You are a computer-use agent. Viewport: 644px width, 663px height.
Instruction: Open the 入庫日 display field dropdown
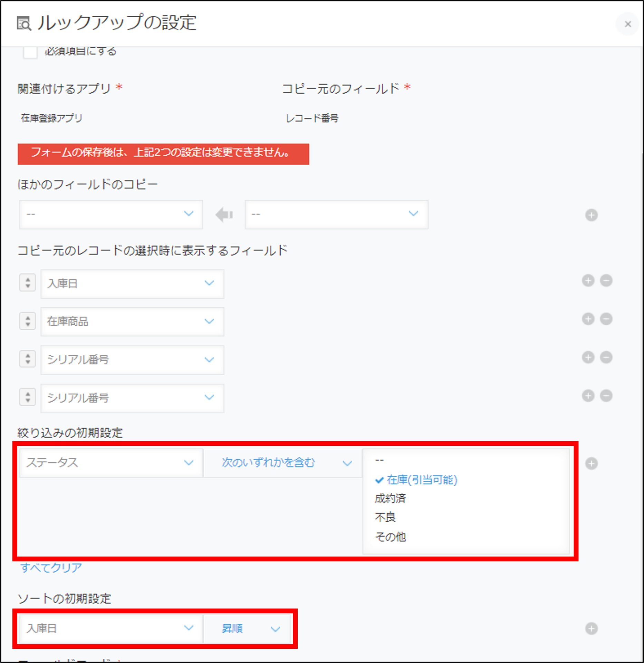point(132,284)
